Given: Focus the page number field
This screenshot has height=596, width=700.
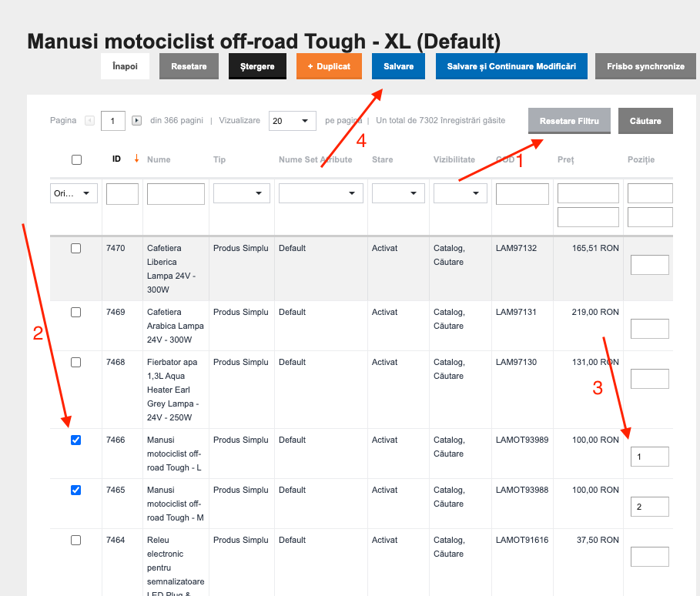Looking at the screenshot, I should 113,121.
